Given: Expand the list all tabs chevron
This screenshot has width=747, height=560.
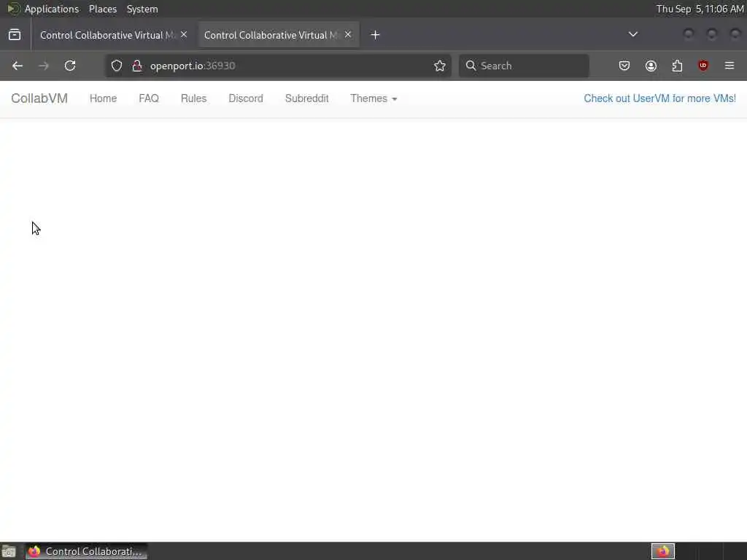Looking at the screenshot, I should click(x=633, y=34).
